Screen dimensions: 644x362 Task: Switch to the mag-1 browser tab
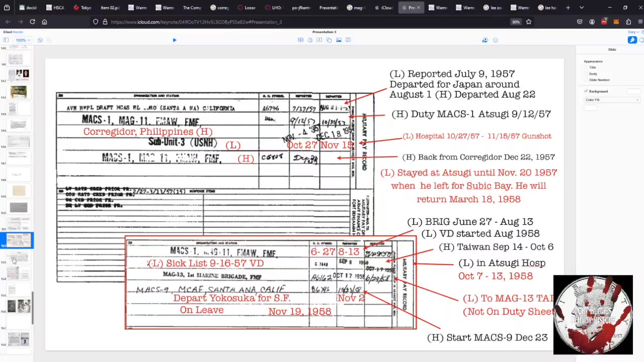point(356,8)
